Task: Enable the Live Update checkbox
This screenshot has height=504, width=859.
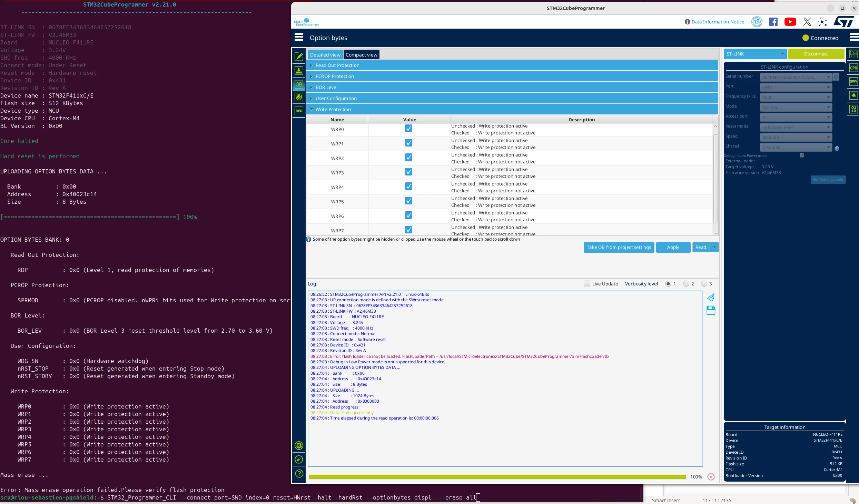Action: (x=587, y=284)
